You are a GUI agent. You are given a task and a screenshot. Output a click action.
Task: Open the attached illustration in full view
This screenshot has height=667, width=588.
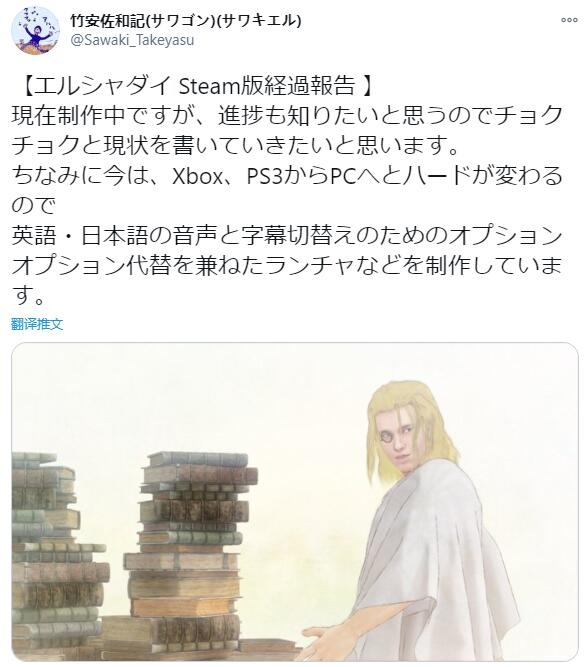pyautogui.click(x=294, y=502)
